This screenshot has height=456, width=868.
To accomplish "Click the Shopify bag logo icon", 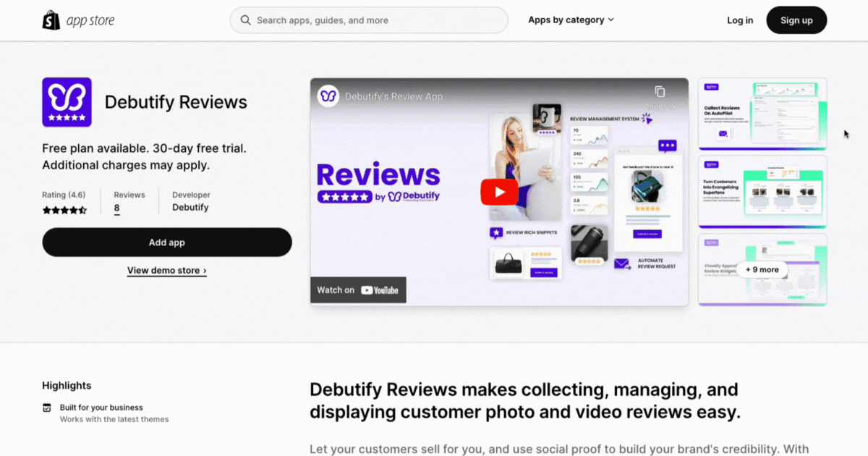I will point(51,20).
